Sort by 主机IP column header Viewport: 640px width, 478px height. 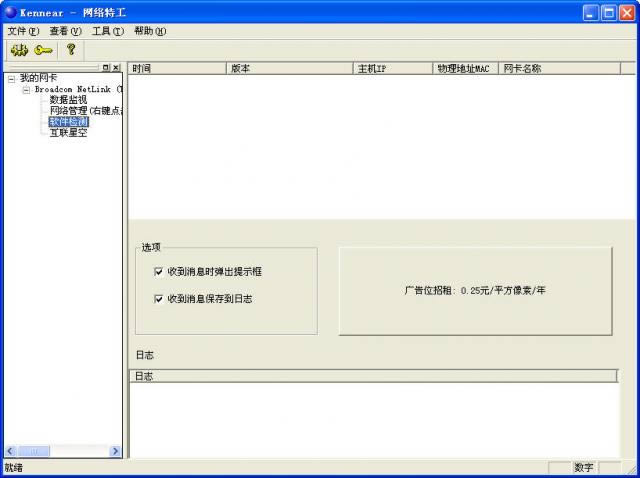coord(393,69)
